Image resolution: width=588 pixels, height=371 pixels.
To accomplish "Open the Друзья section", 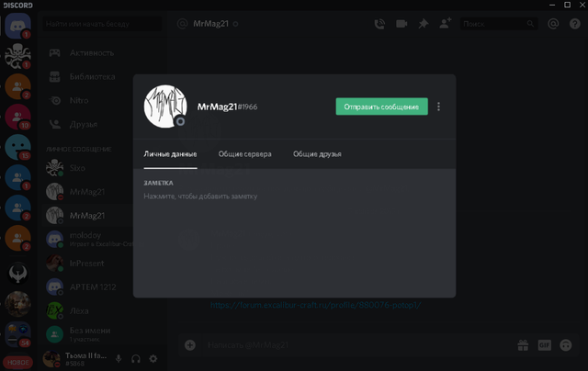I will pos(102,124).
